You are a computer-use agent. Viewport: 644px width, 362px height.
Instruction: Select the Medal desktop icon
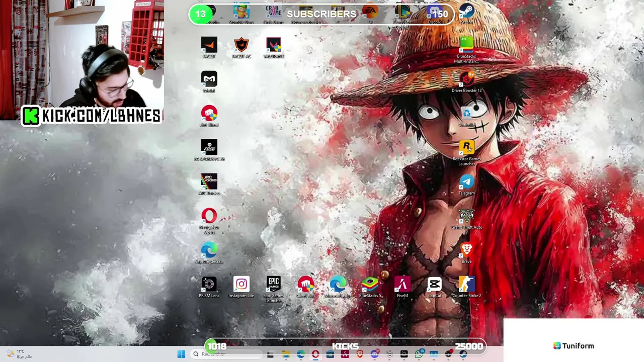tap(209, 82)
